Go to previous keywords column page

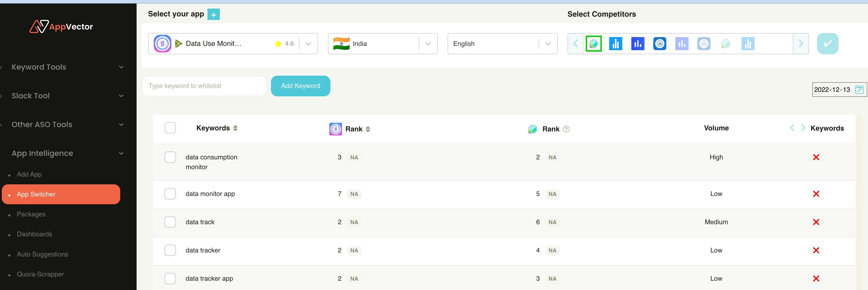pyautogui.click(x=792, y=128)
